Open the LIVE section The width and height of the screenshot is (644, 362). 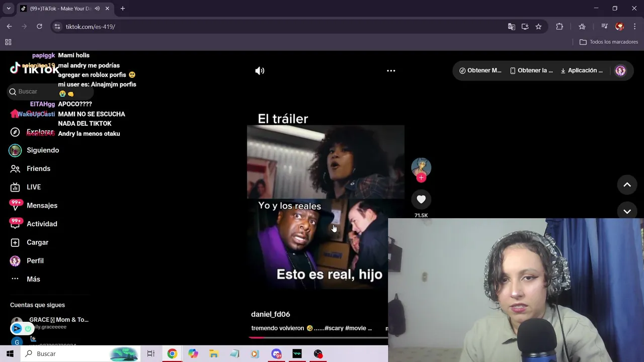click(x=26, y=187)
